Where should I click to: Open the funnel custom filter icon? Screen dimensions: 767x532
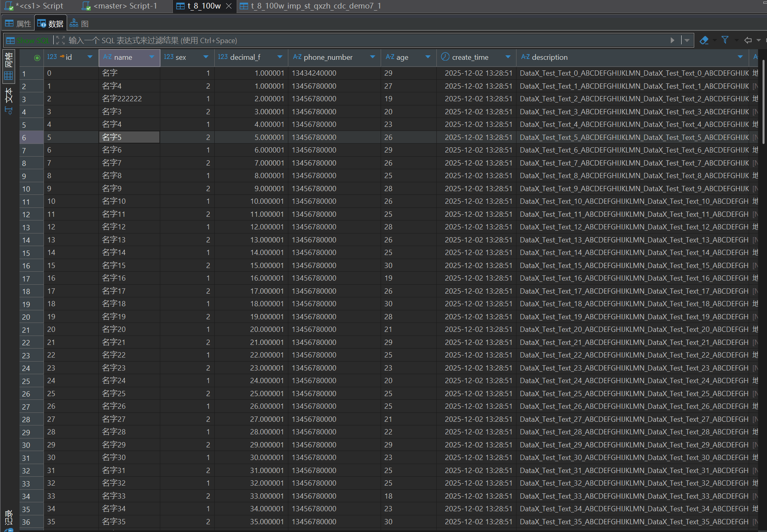coord(725,40)
